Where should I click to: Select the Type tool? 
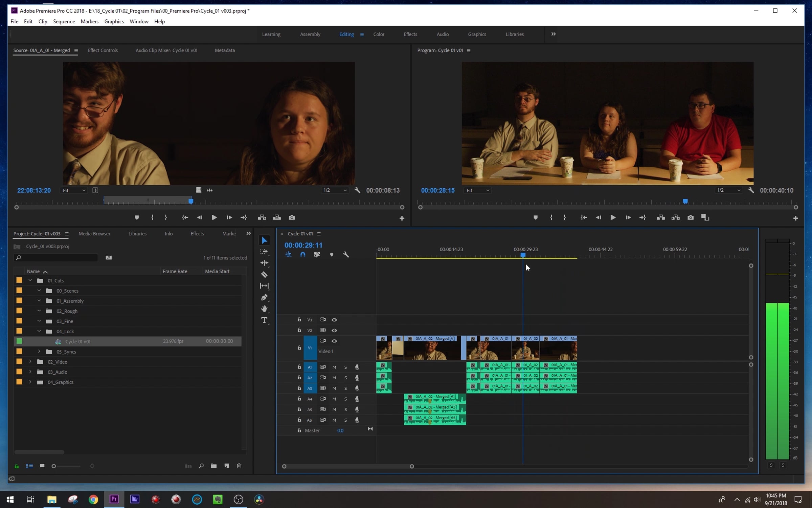(264, 320)
